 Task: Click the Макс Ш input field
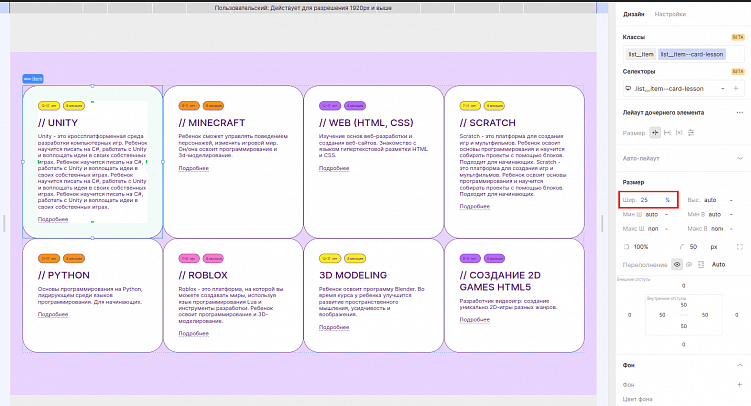(653, 229)
